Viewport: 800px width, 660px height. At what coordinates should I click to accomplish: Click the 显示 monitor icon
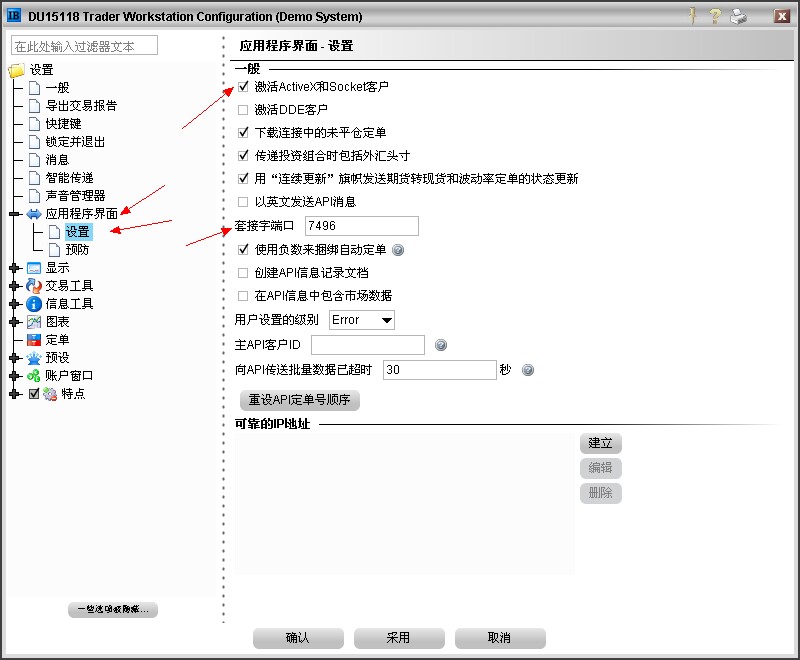(34, 268)
